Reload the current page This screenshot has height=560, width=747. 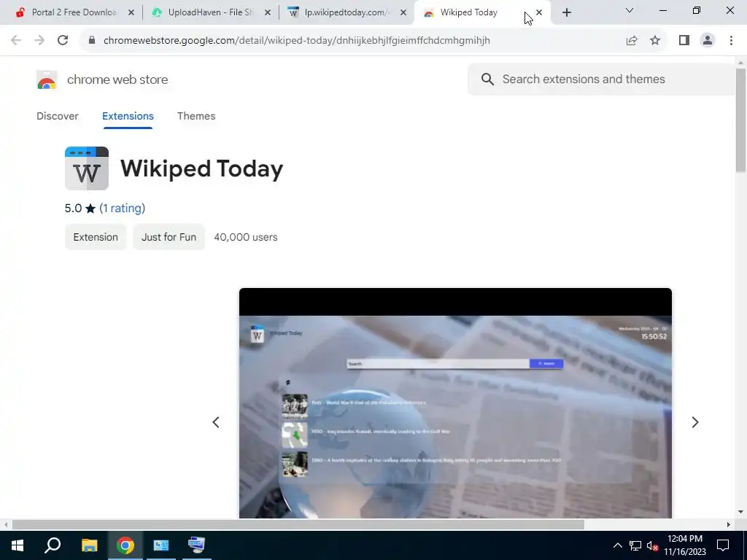pyautogui.click(x=63, y=41)
